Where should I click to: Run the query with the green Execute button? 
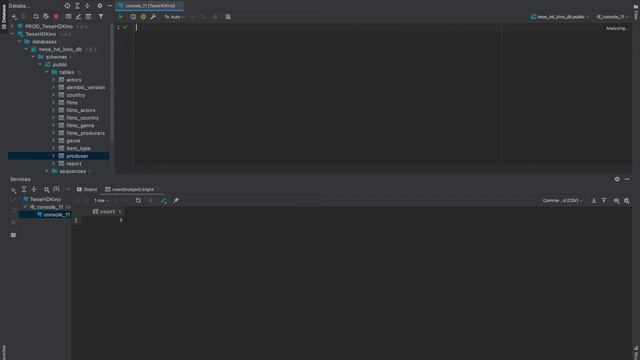[x=120, y=17]
